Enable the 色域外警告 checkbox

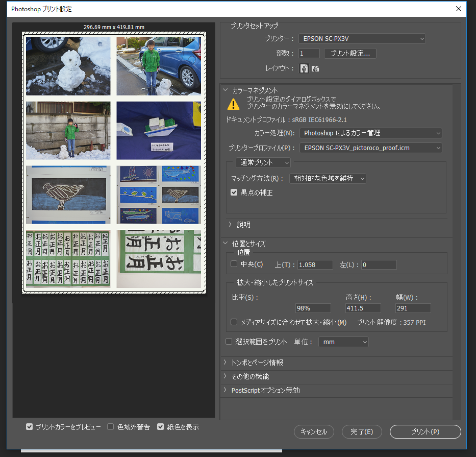tap(111, 426)
